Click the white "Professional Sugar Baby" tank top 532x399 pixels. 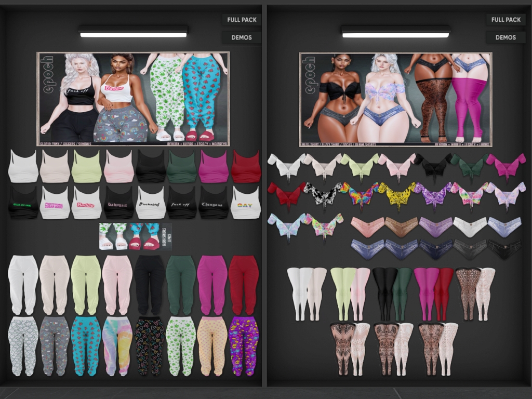(55, 203)
